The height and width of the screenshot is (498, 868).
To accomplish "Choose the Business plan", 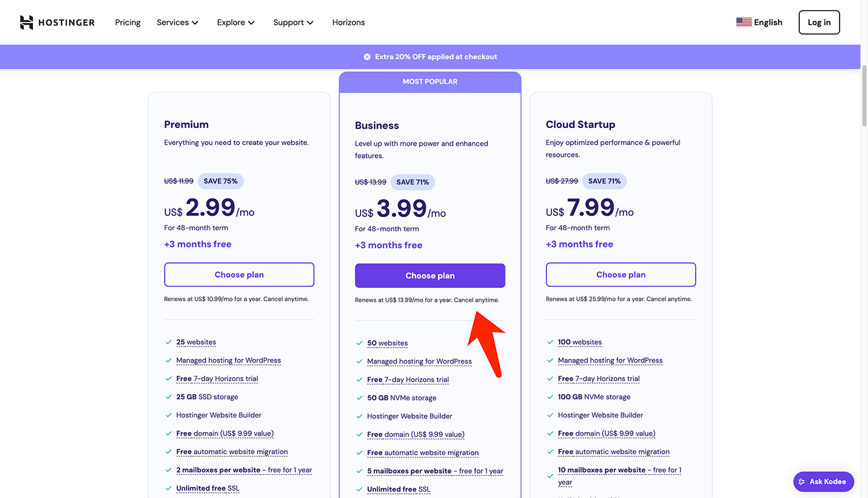I will 430,276.
